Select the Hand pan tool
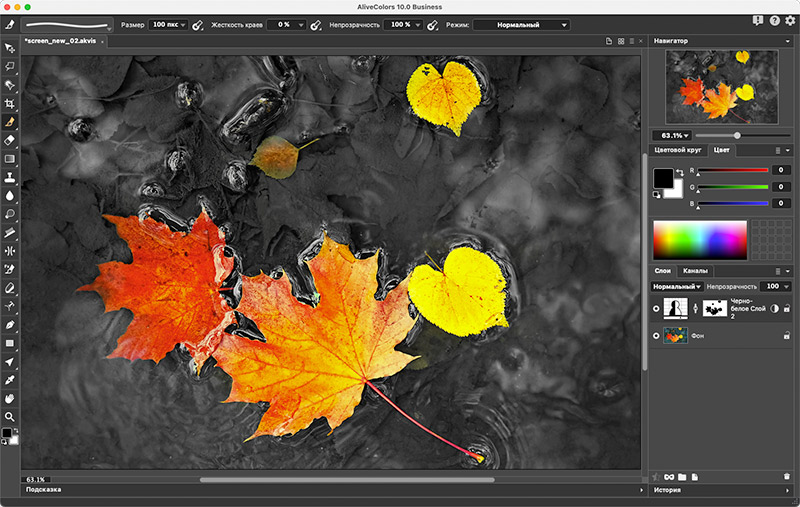The height and width of the screenshot is (507, 800). [x=10, y=398]
